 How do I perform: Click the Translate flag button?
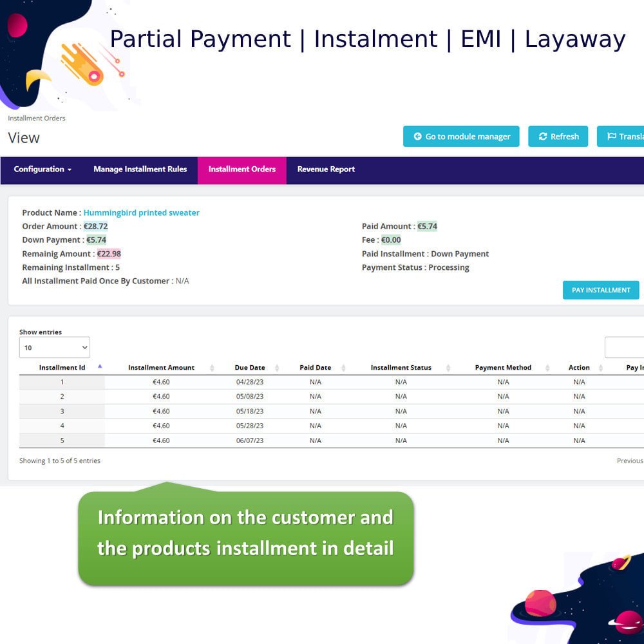[620, 137]
